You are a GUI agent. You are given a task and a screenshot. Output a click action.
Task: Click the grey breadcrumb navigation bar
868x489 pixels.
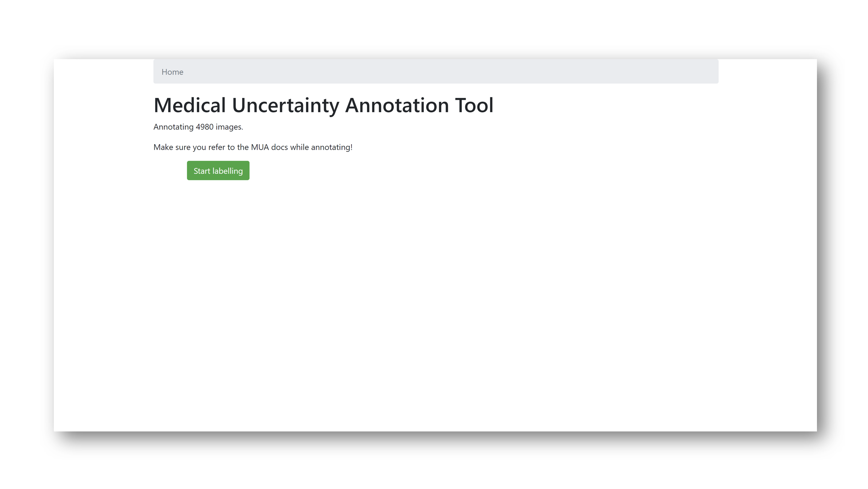coord(436,71)
